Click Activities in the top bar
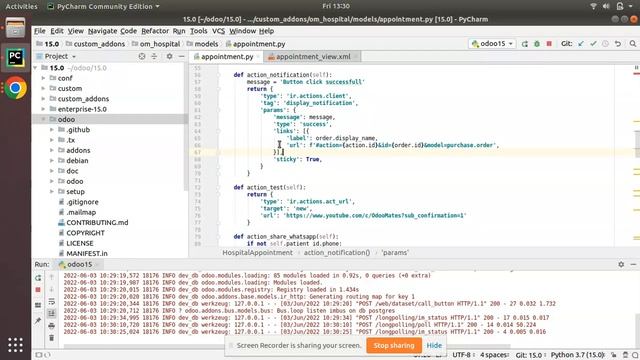 pos(21,6)
